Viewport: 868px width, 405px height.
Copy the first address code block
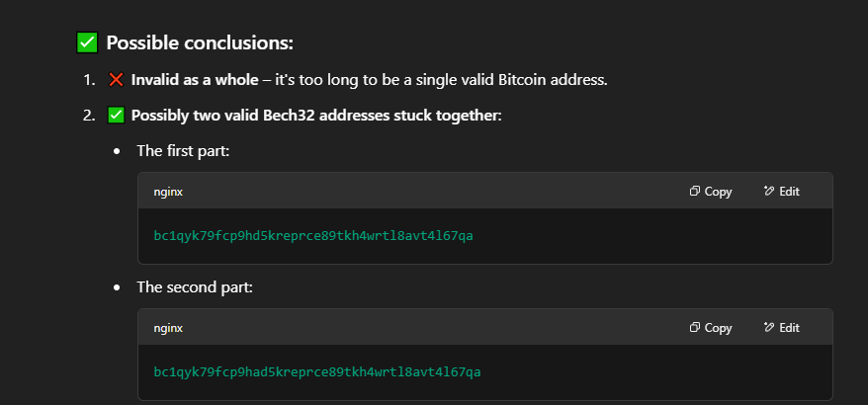click(x=711, y=192)
